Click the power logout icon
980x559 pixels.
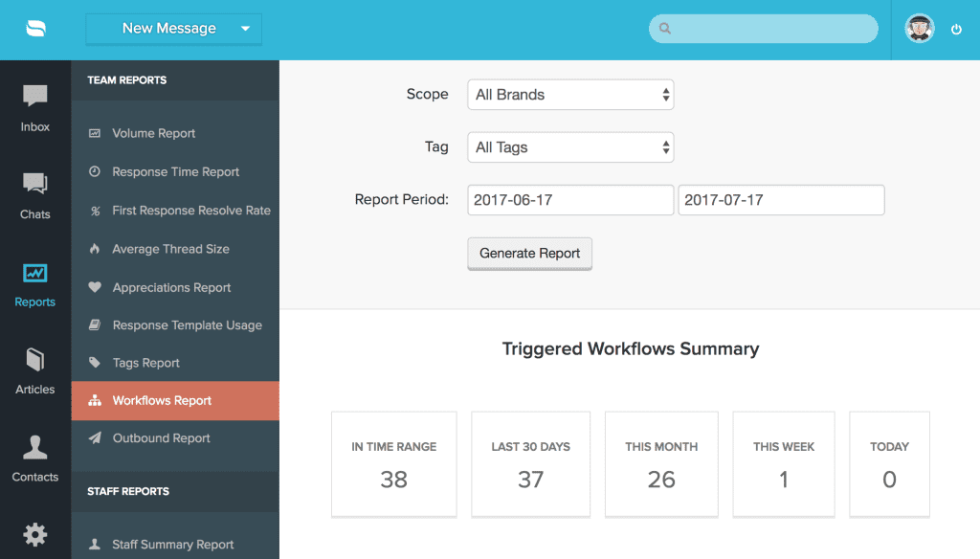[956, 29]
